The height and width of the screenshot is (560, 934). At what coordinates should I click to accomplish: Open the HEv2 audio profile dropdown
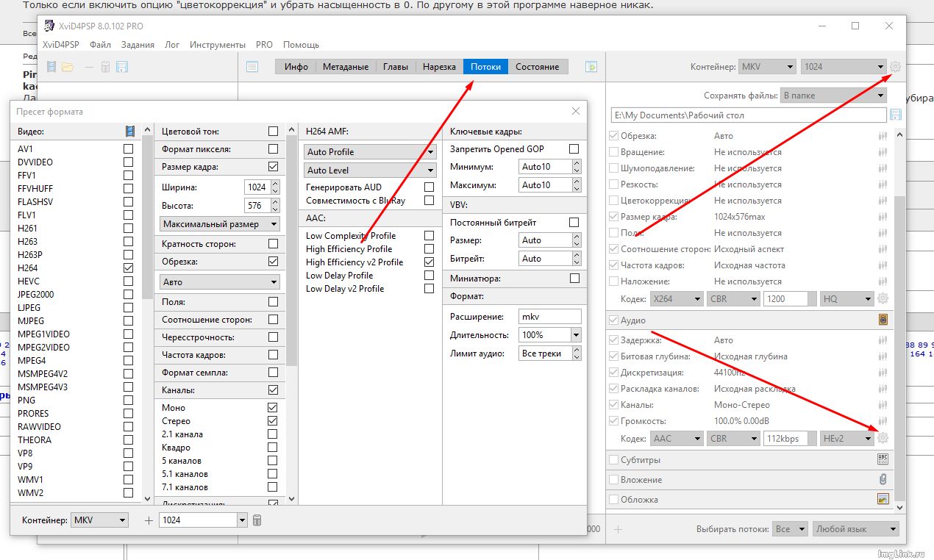tap(847, 439)
